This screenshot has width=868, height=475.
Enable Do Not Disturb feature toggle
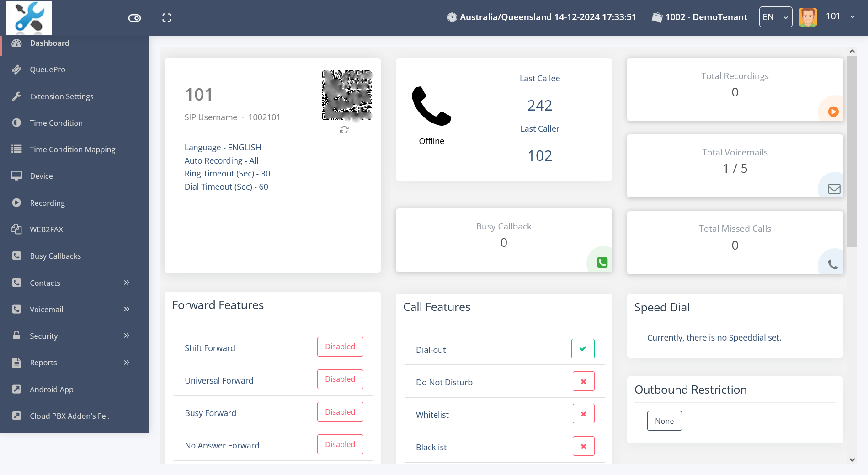[x=583, y=381]
